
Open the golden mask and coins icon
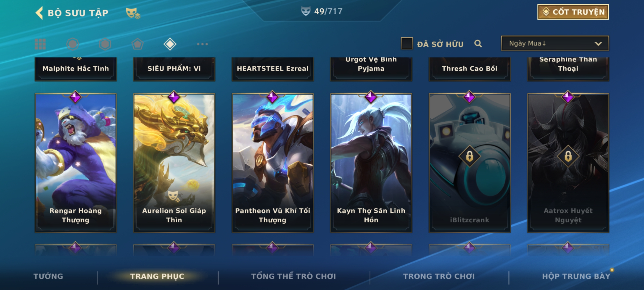point(133,13)
